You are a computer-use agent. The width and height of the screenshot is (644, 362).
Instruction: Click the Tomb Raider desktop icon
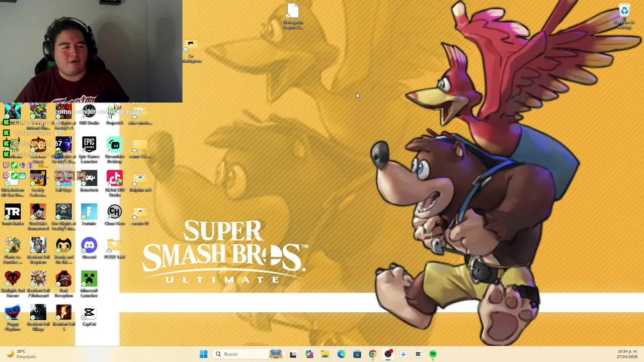pos(13,215)
